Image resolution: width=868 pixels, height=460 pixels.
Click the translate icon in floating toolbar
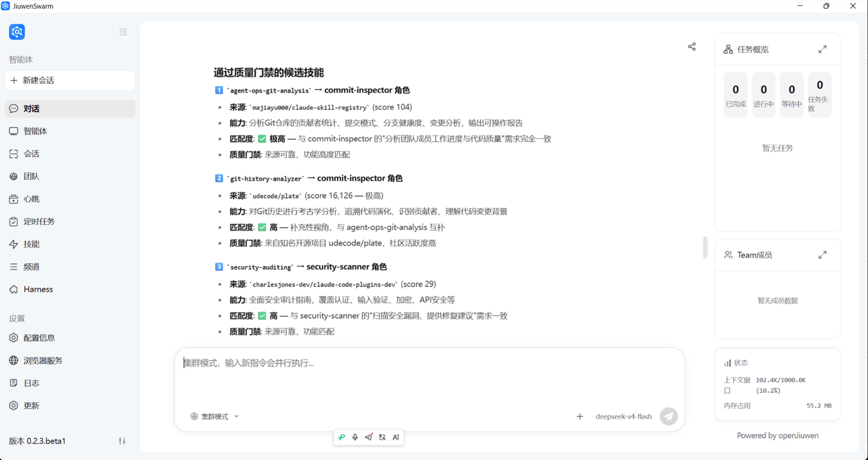tap(382, 438)
